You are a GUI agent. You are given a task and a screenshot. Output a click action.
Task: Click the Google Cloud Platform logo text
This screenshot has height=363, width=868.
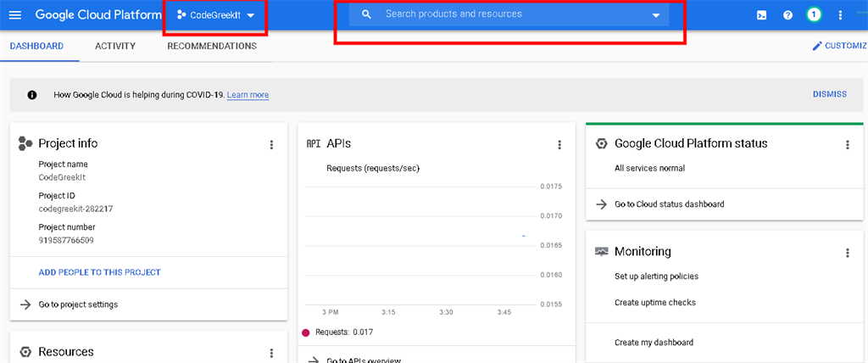[98, 15]
